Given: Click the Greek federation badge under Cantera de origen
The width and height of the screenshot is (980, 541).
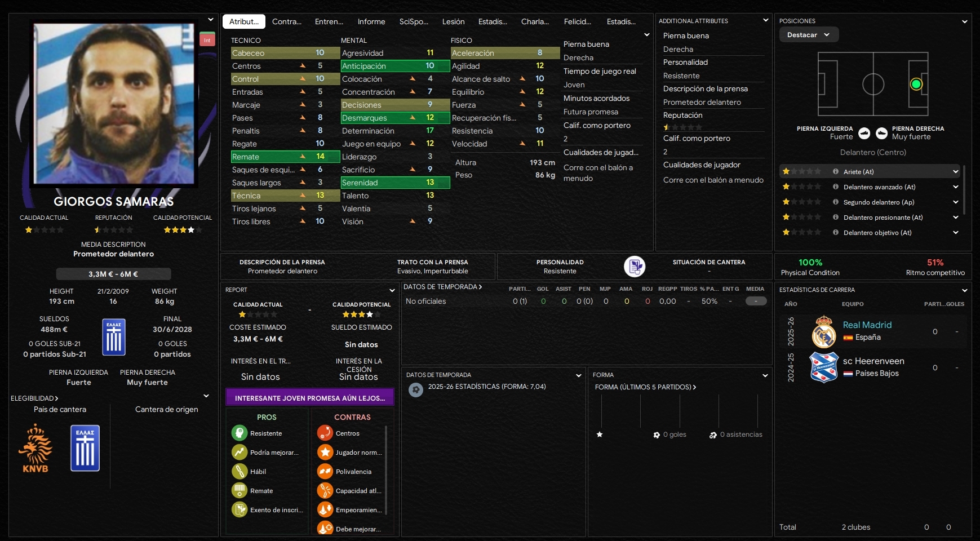Looking at the screenshot, I should click(x=85, y=448).
